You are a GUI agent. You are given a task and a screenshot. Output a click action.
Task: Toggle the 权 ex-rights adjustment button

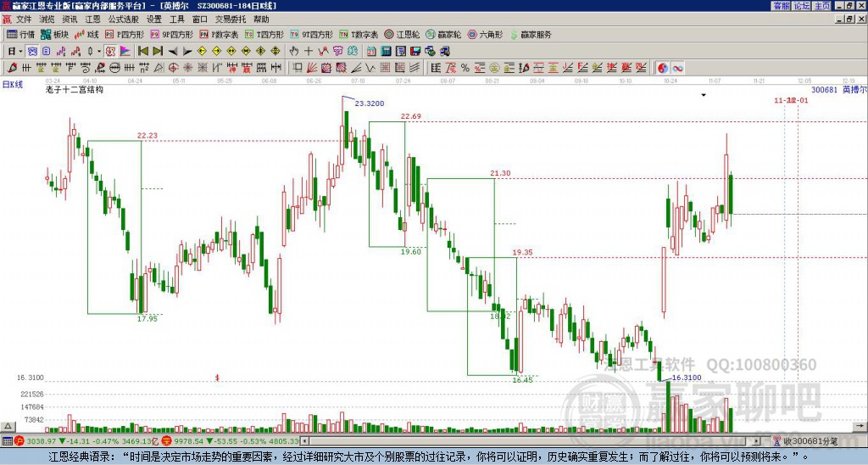(110, 52)
